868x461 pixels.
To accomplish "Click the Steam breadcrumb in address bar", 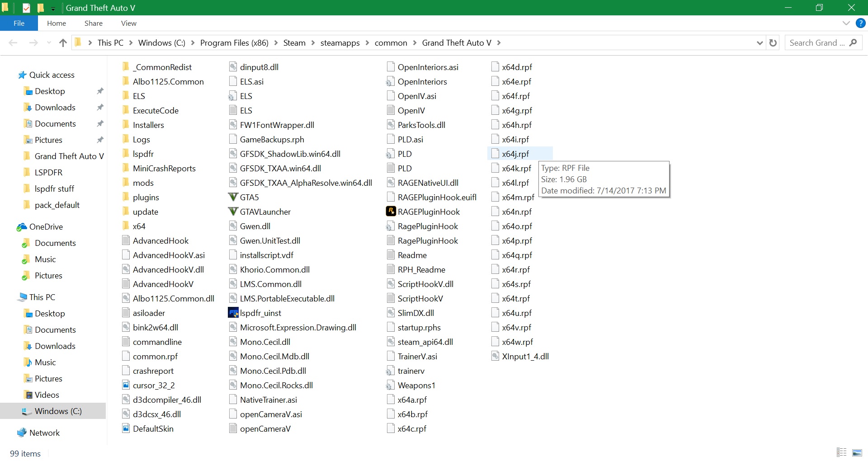I will 294,43.
